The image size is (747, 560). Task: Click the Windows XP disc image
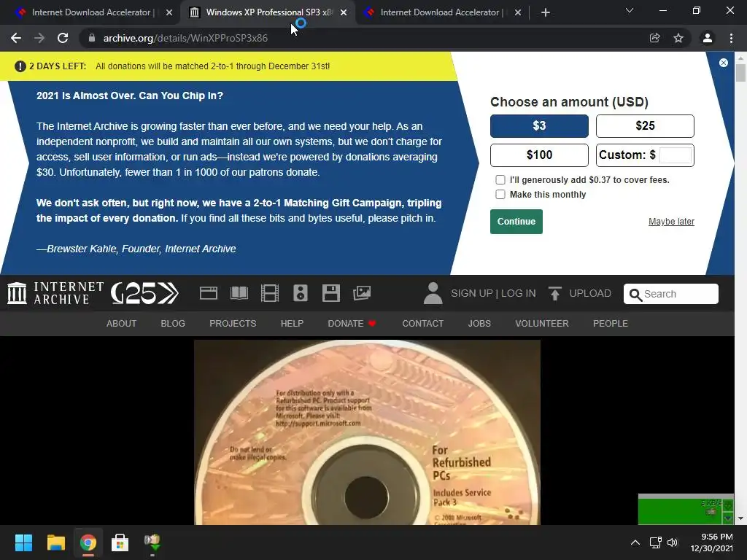tap(367, 432)
